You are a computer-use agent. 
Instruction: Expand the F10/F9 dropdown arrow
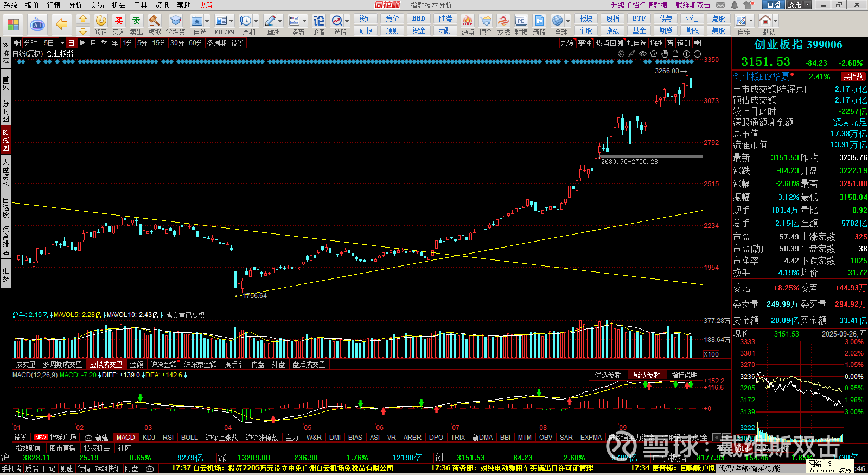[232, 21]
